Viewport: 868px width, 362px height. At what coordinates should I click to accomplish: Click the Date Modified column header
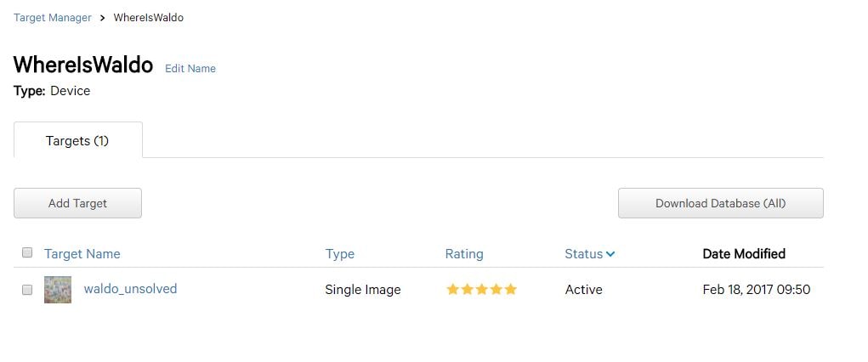tap(744, 253)
